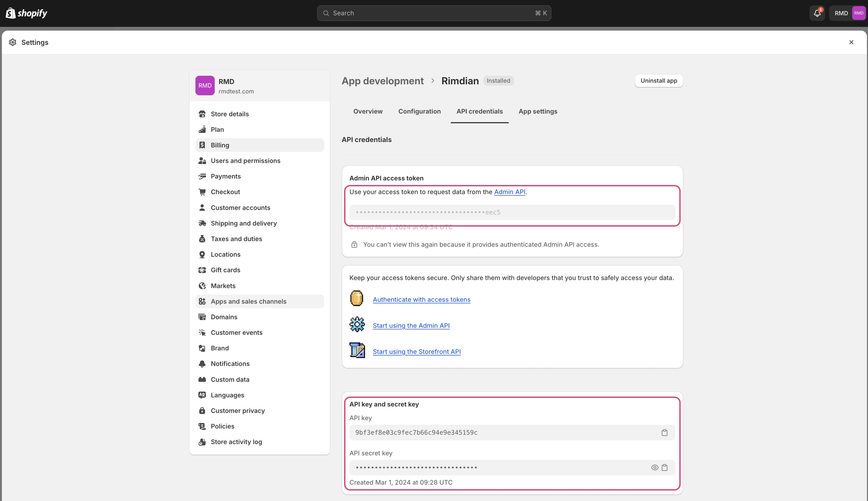
Task: Click the Users and permissions icon
Action: click(x=202, y=161)
